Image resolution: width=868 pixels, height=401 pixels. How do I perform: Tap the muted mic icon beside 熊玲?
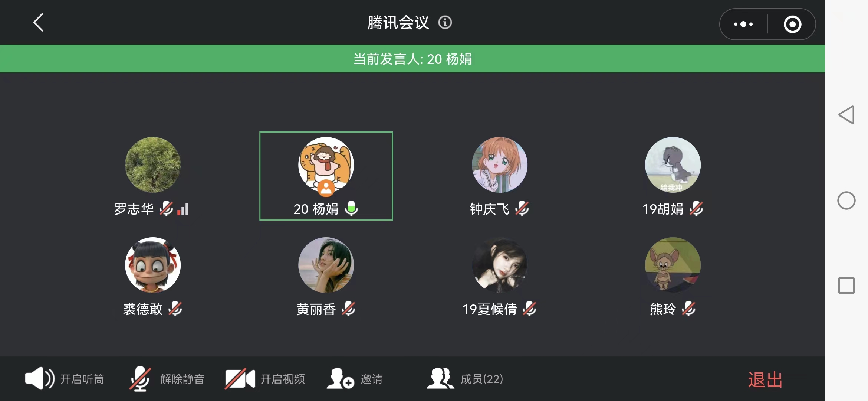coord(688,309)
